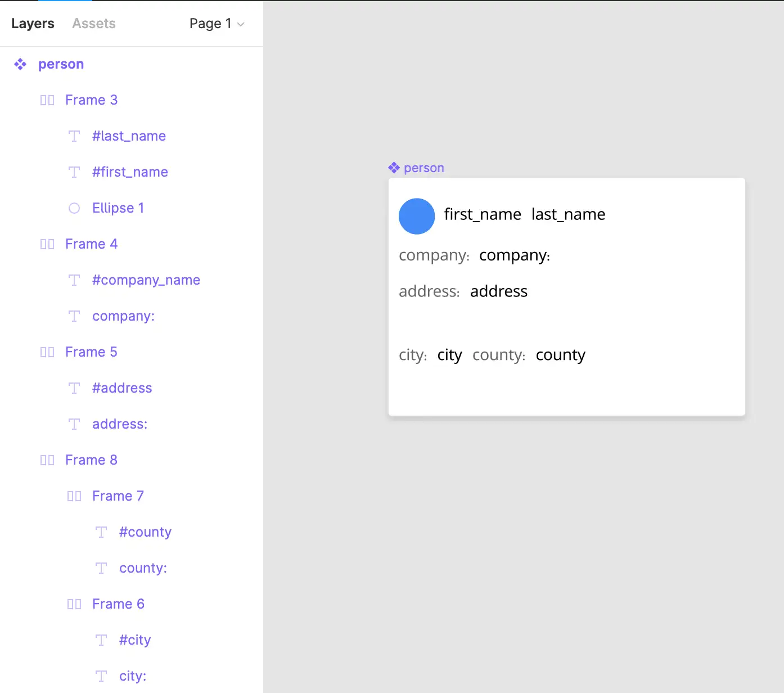The width and height of the screenshot is (784, 693).
Task: Select the #address text layer
Action: tap(122, 388)
